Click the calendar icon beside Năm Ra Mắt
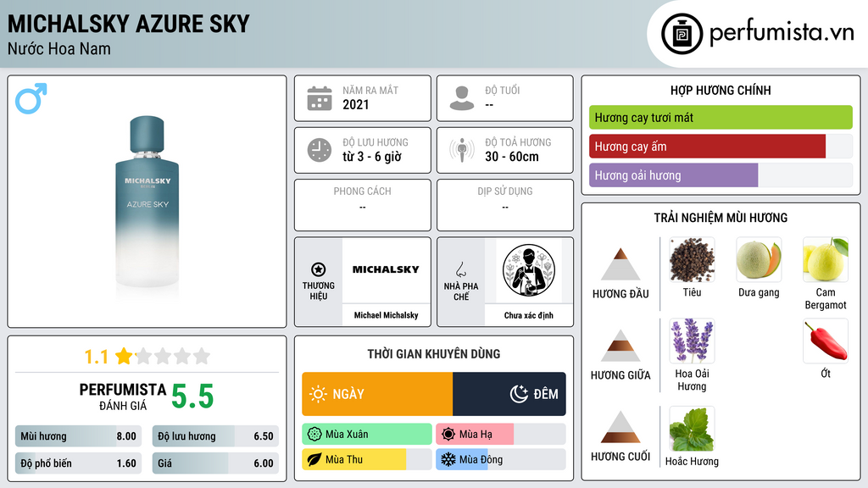This screenshot has height=488, width=868. coord(320,98)
